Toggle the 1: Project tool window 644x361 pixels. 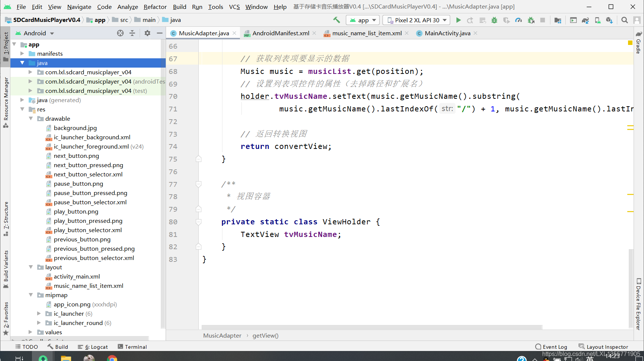click(6, 46)
